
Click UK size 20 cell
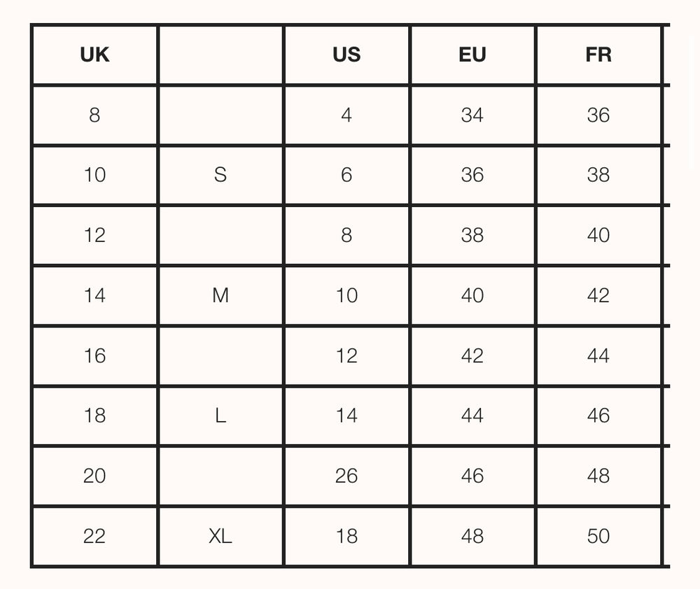click(94, 476)
